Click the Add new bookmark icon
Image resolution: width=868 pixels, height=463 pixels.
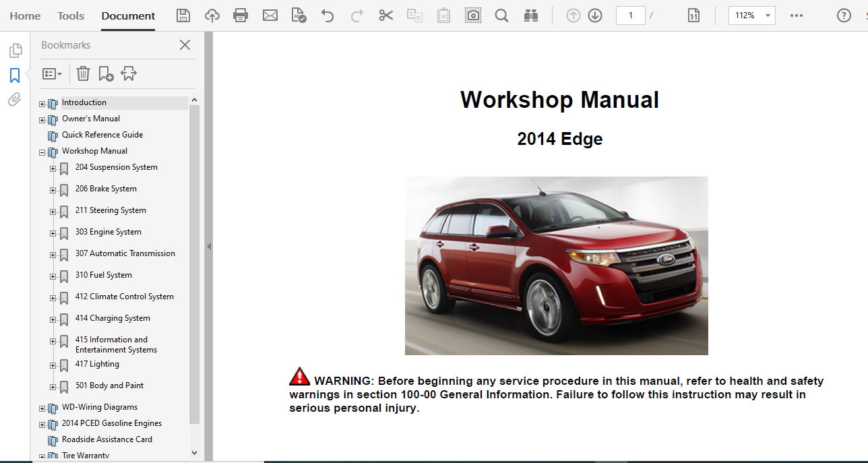(106, 73)
